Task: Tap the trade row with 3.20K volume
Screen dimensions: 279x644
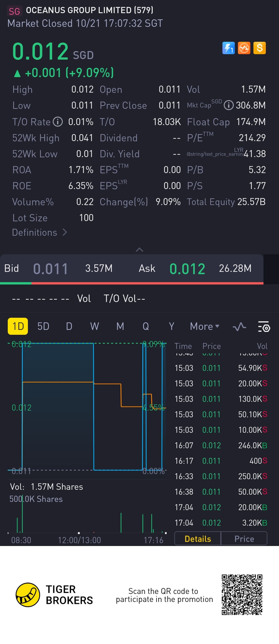Action: click(221, 523)
